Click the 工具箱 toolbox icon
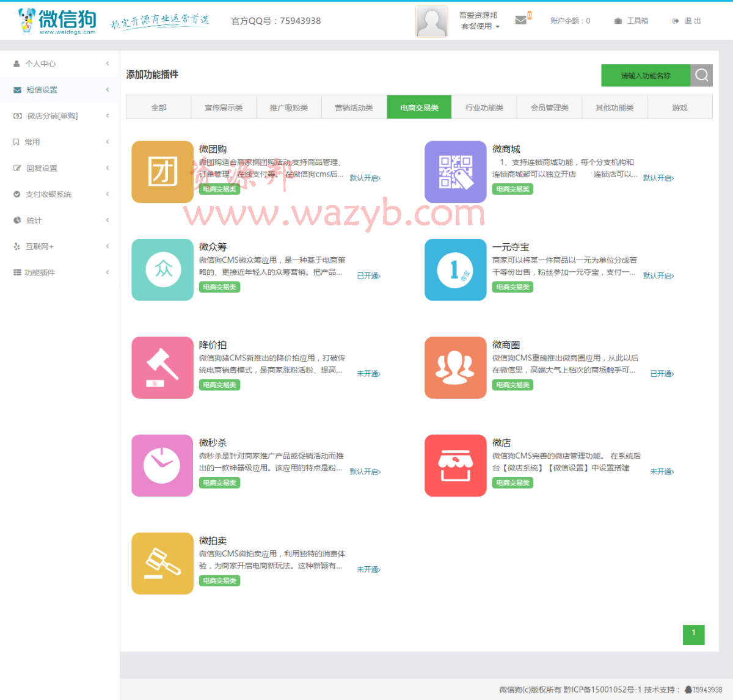 (x=618, y=21)
